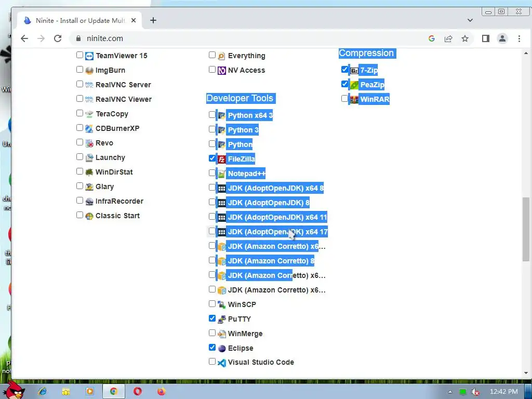Uncheck the FileZilla checkbox

point(212,158)
